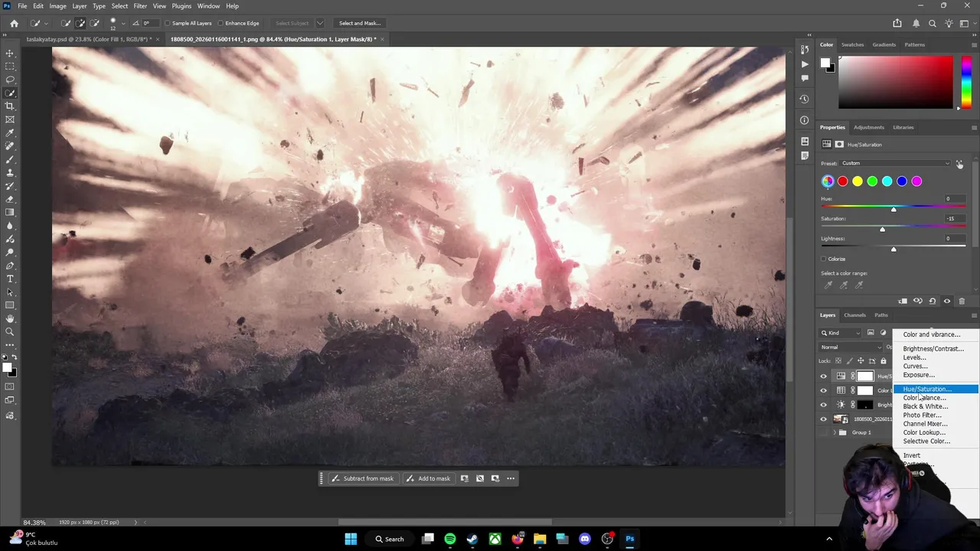Select the Zoom tool

10,332
